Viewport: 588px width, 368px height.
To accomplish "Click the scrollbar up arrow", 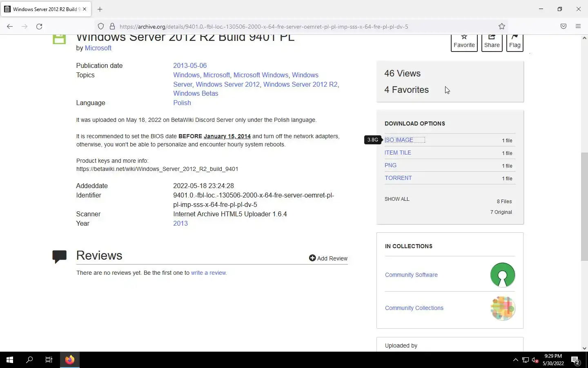I will [x=584, y=38].
